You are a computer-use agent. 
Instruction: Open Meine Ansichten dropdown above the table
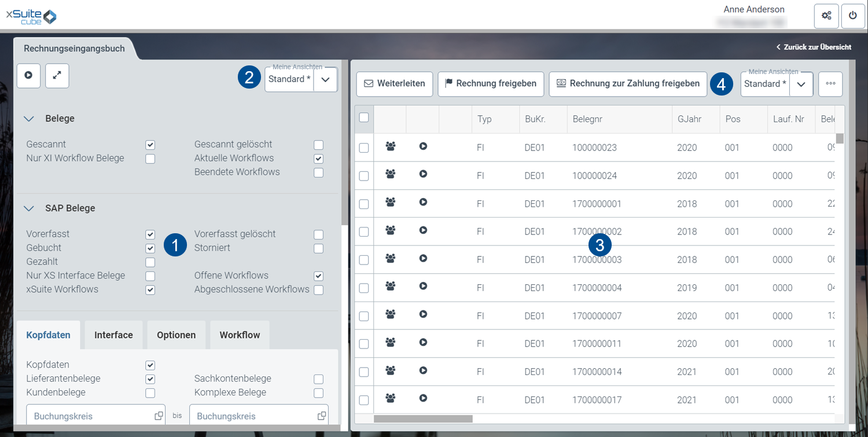pyautogui.click(x=801, y=85)
